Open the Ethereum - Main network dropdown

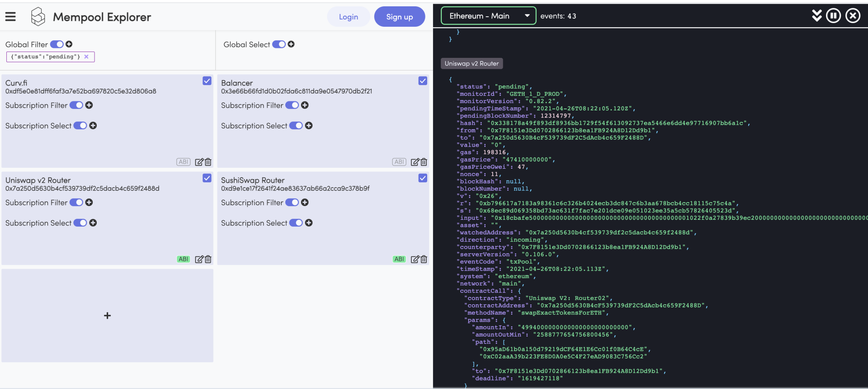(x=489, y=16)
